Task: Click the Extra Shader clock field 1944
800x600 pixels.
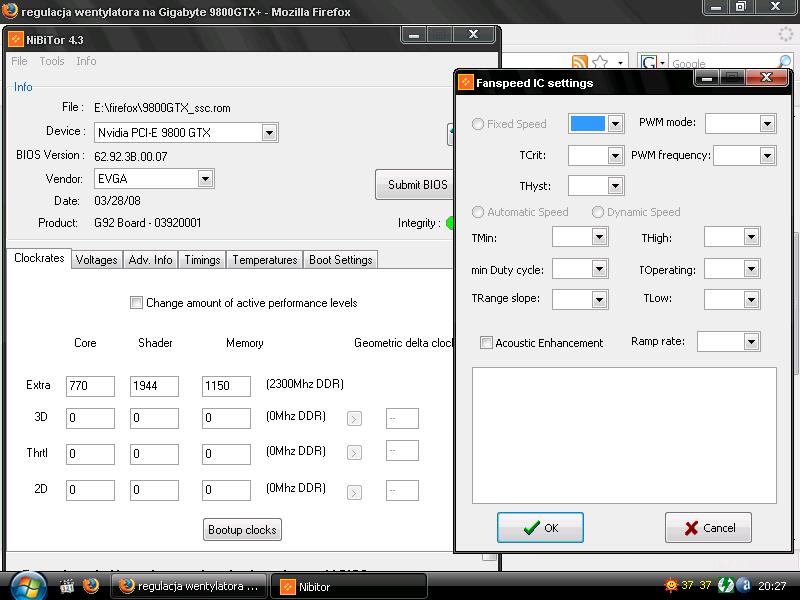Action: tap(154, 386)
